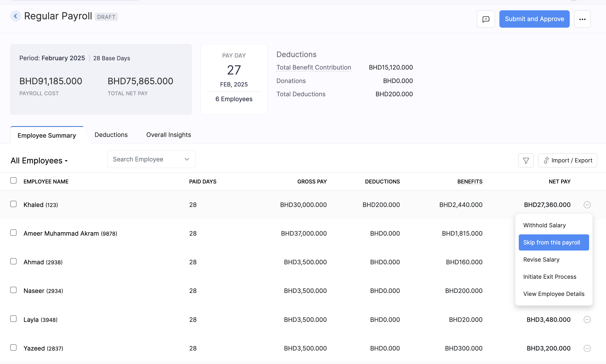Click the Import / Export icon
Viewport: 606px width, 364px height.
[x=568, y=160]
